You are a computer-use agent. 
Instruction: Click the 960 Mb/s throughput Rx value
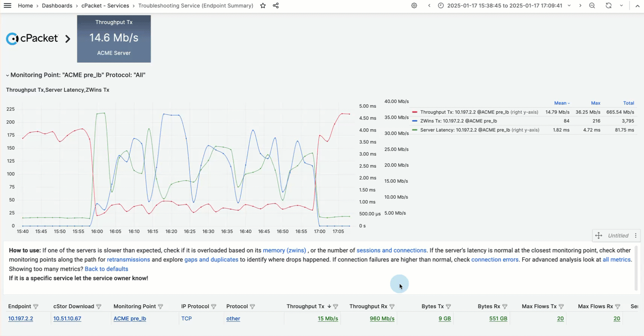[382, 319]
